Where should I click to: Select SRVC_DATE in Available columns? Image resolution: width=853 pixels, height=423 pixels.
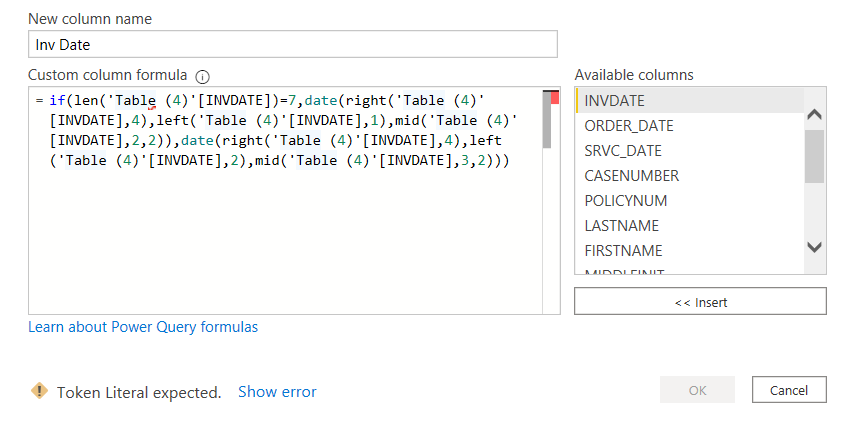[x=690, y=151]
